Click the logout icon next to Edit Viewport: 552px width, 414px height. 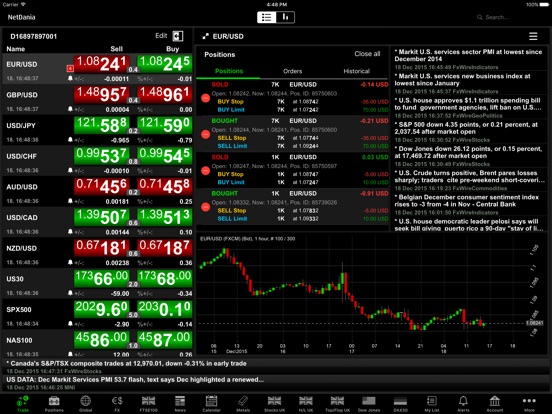[x=178, y=36]
